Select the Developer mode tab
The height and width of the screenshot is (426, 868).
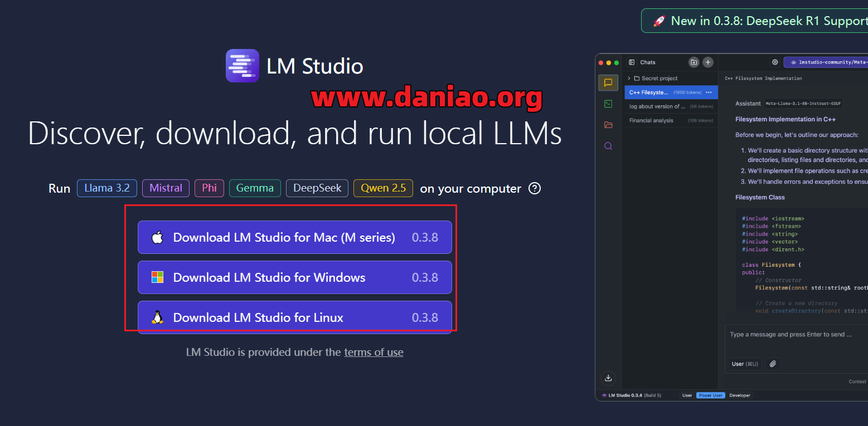click(x=740, y=395)
